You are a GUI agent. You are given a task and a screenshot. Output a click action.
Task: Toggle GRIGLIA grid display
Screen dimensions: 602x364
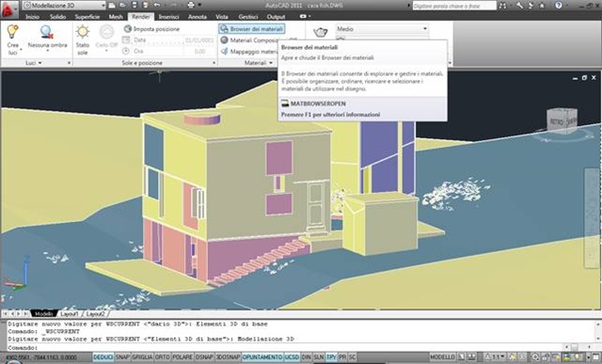click(x=142, y=357)
